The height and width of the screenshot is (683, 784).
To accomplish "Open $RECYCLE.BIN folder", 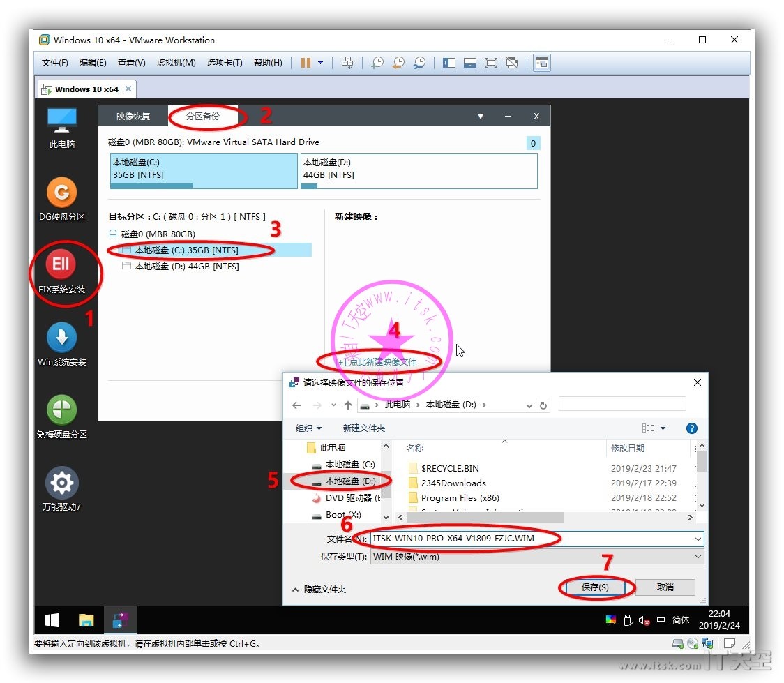I will tap(444, 468).
